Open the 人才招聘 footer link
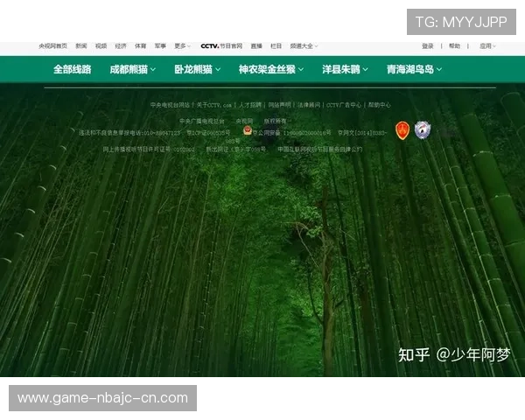Image resolution: width=525 pixels, height=420 pixels. click(249, 105)
